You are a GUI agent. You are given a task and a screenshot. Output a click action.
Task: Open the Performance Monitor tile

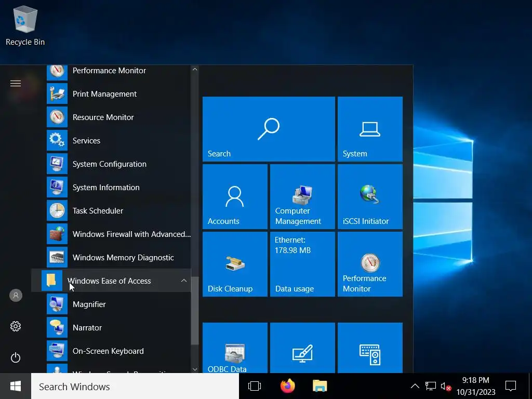[x=370, y=264]
